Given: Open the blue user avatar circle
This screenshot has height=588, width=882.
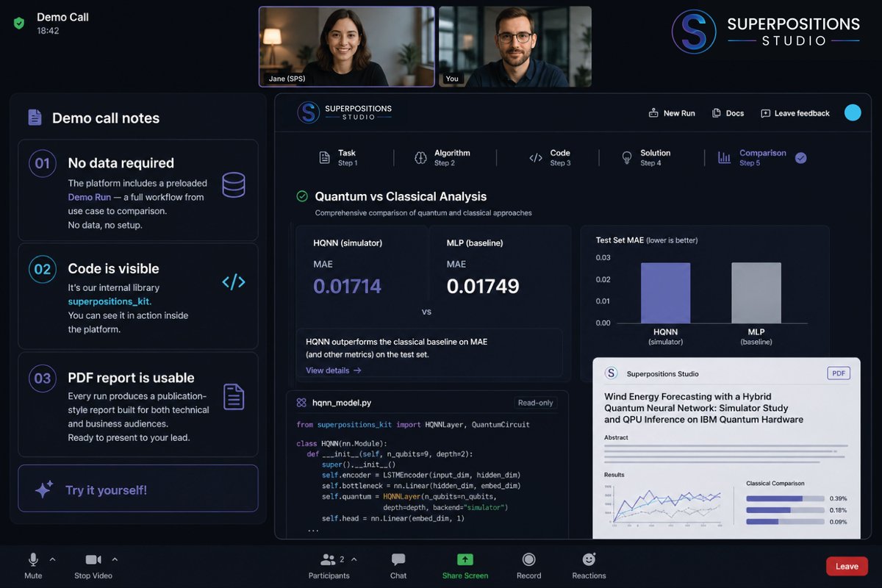Looking at the screenshot, I should click(853, 112).
